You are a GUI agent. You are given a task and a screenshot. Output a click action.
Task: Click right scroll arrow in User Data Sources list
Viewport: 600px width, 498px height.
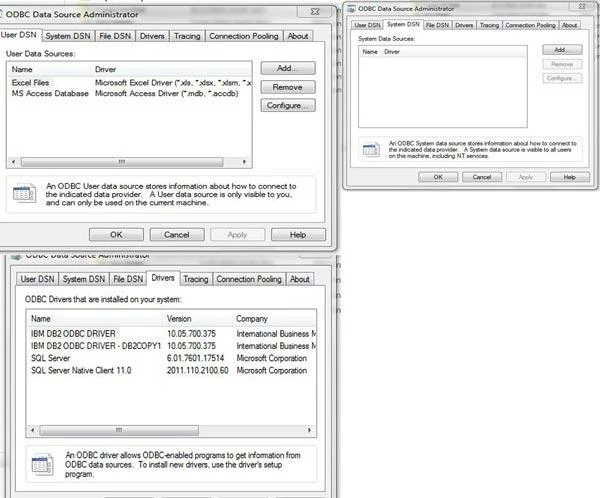244,162
